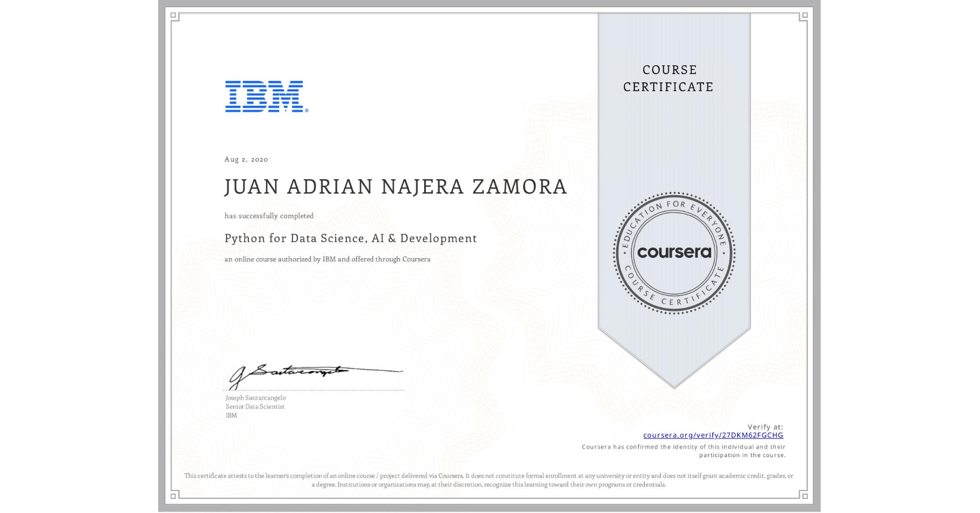Select the date Aug 2, 2020
Screen dimensions: 980x513
coord(246,159)
